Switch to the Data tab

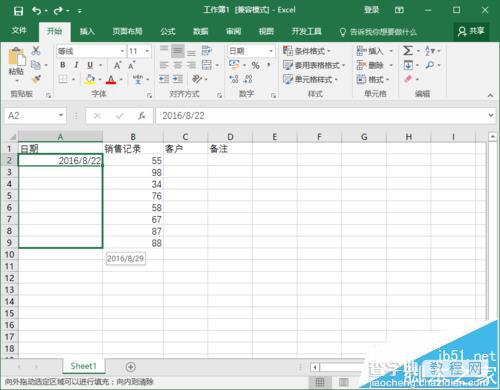pyautogui.click(x=201, y=32)
